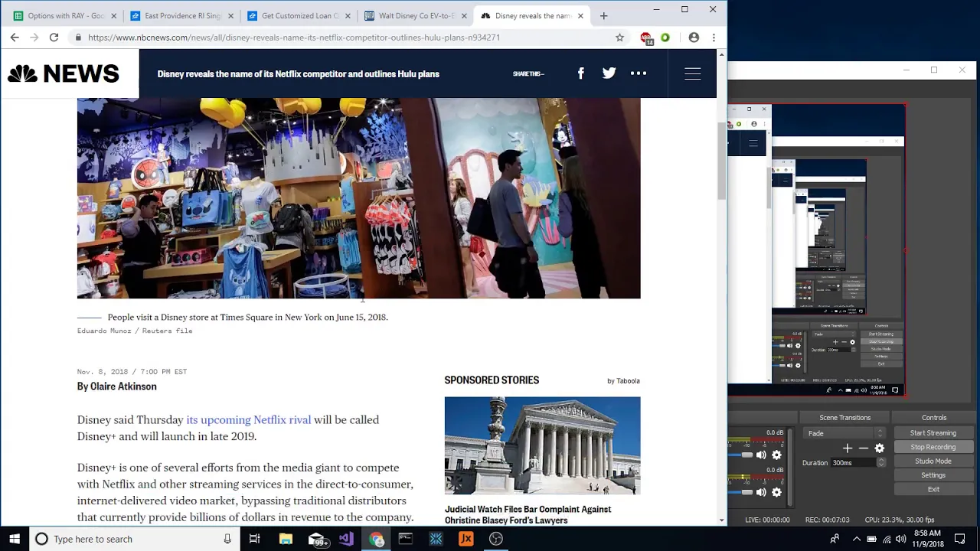Open Visual Studio from taskbar
Viewport: 980px width, 551px height.
pos(346,539)
